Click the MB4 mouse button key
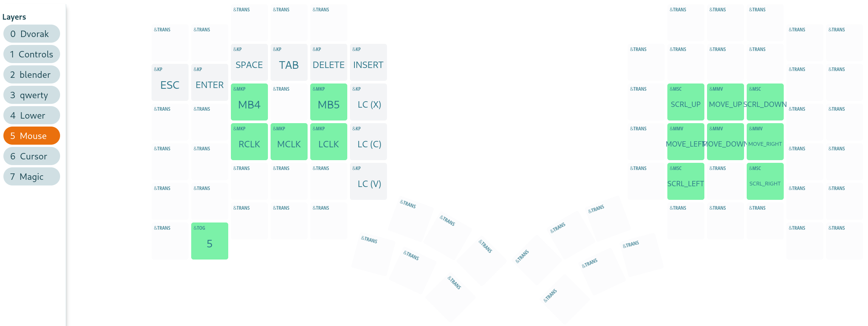Screen dimensions: 868x326 (x=249, y=102)
